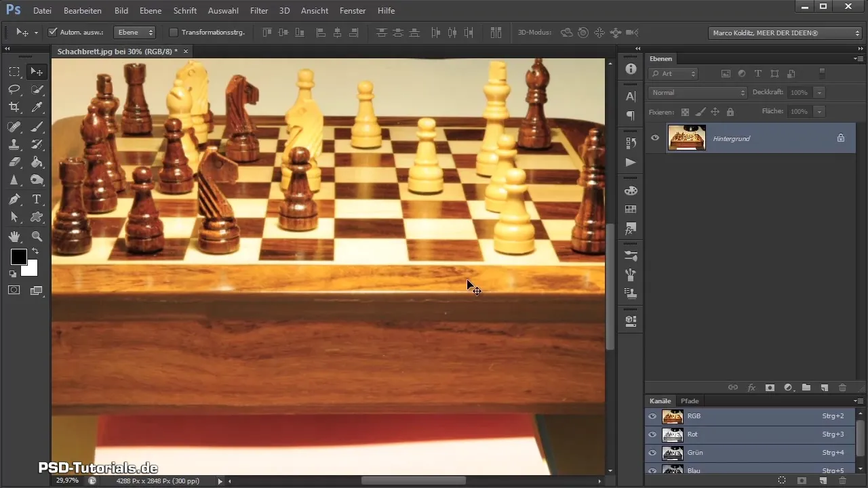Image resolution: width=868 pixels, height=488 pixels.
Task: Select the Lasso tool
Action: (14, 89)
